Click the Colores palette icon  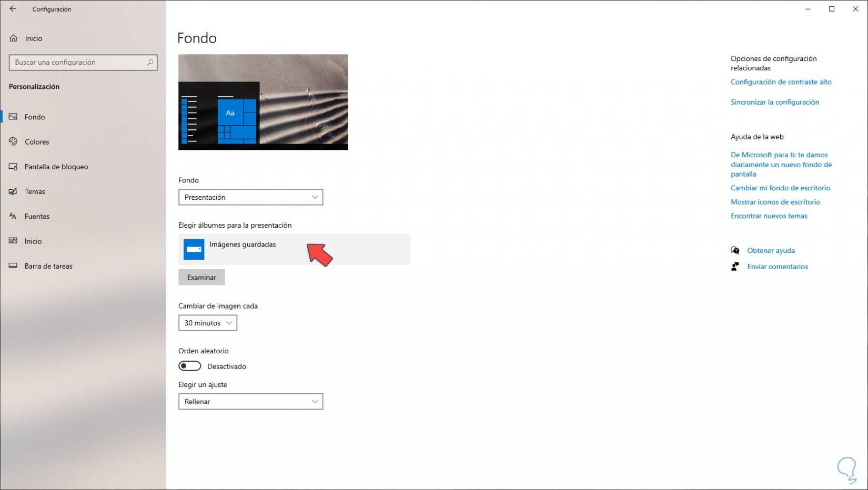(13, 141)
